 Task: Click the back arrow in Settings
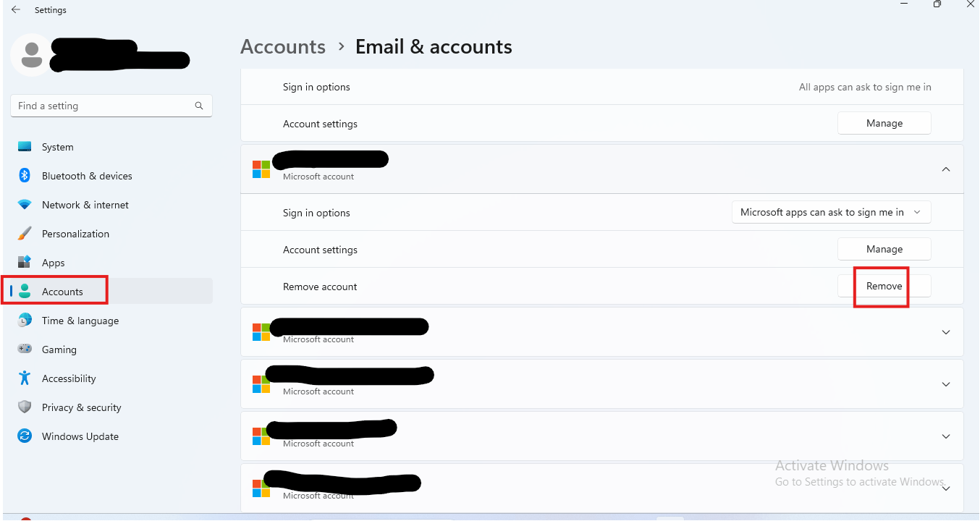[x=16, y=9]
